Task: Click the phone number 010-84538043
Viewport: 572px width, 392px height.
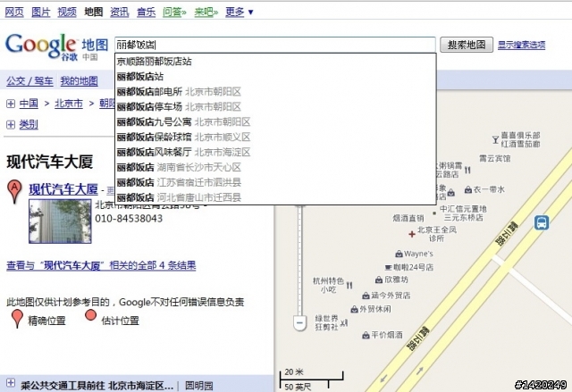Action: pyautogui.click(x=129, y=219)
